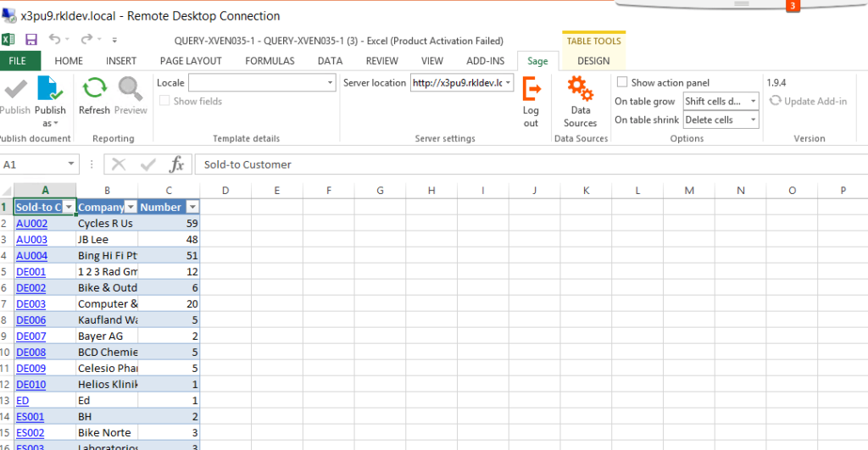Open the AU002 customer link
This screenshot has width=868, height=450.
[31, 224]
